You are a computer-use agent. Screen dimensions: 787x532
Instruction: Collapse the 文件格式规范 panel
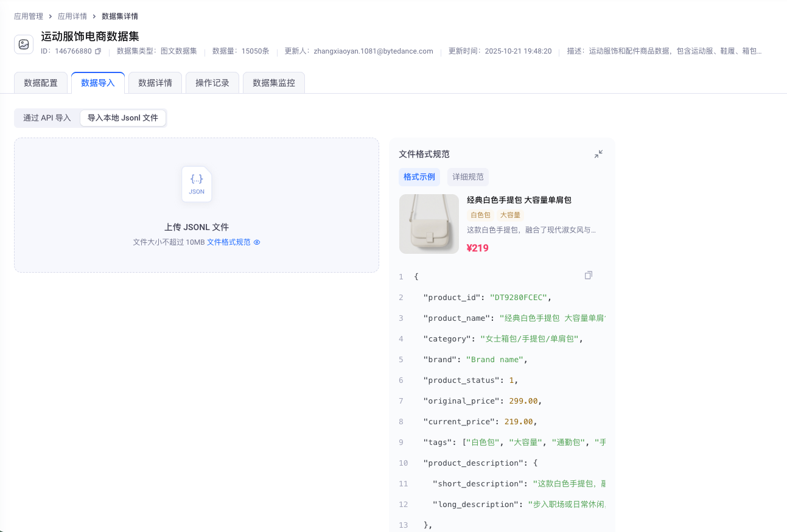point(598,155)
